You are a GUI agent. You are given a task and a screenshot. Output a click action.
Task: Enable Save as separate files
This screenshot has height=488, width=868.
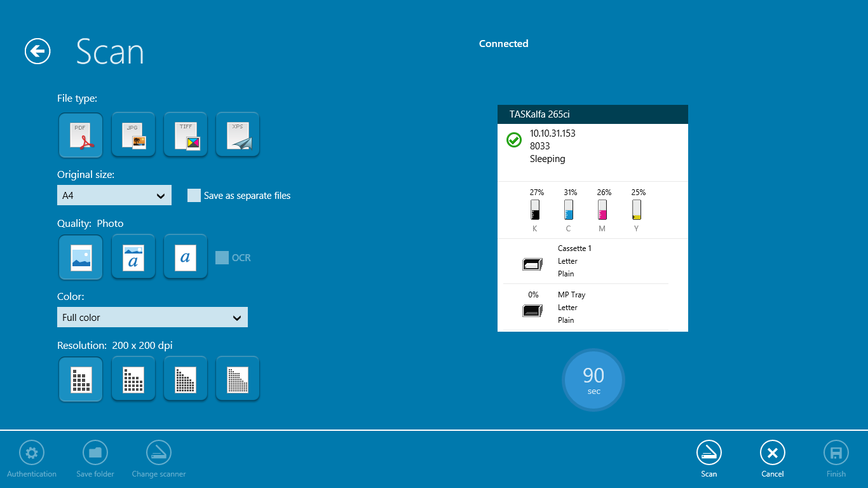point(194,196)
